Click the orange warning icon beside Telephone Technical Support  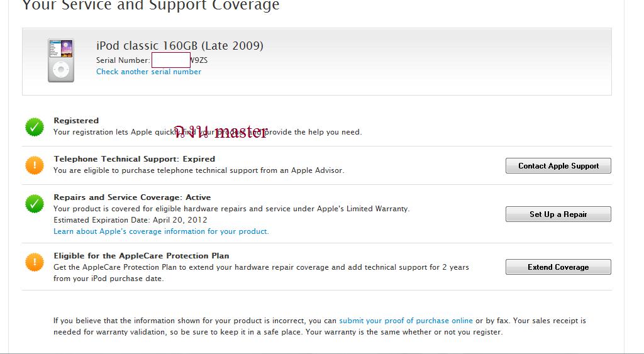coord(35,165)
